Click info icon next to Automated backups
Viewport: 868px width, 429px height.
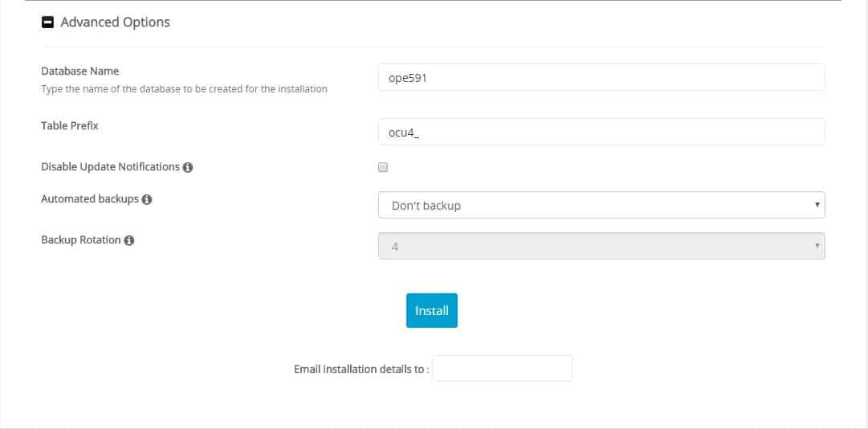coord(147,200)
